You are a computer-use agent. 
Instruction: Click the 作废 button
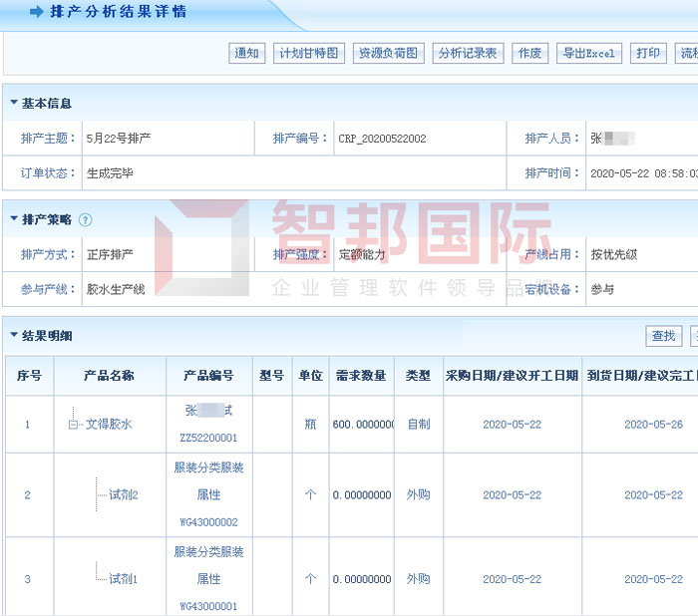coord(529,54)
